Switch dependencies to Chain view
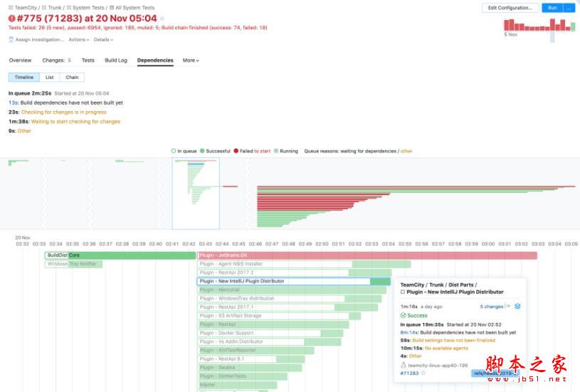The image size is (580, 392). pyautogui.click(x=72, y=77)
